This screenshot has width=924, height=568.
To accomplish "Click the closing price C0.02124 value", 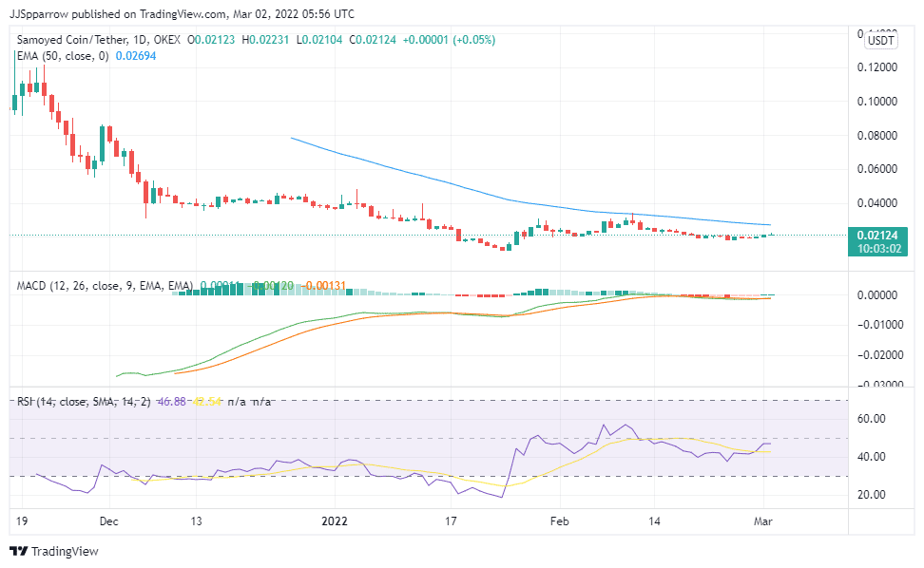I will 373,40.
